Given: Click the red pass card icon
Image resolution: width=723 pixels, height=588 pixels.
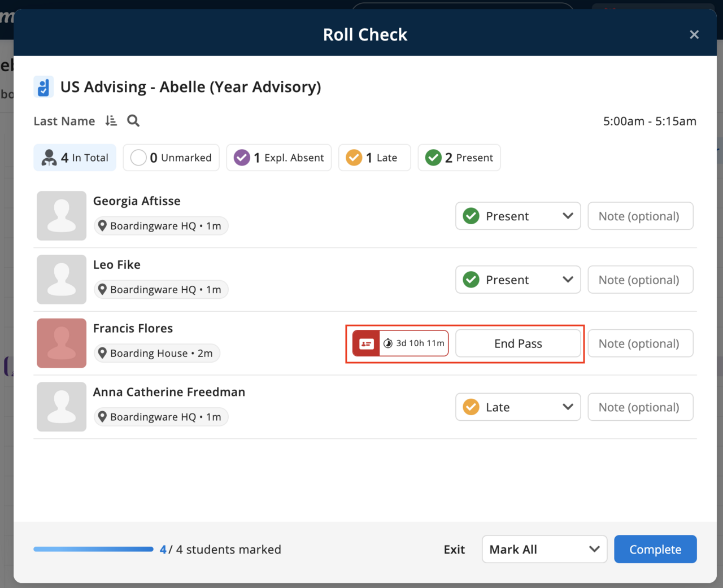Looking at the screenshot, I should coord(367,343).
